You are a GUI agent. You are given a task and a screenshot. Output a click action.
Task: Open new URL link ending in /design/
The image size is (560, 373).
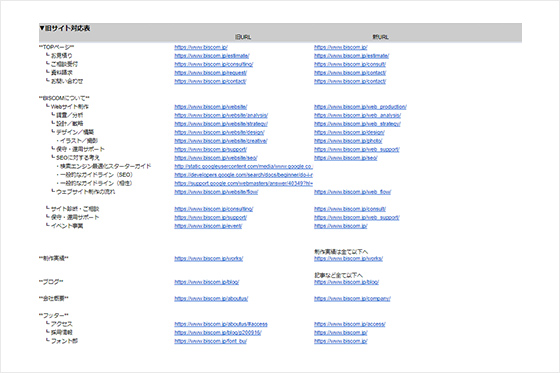click(x=349, y=133)
